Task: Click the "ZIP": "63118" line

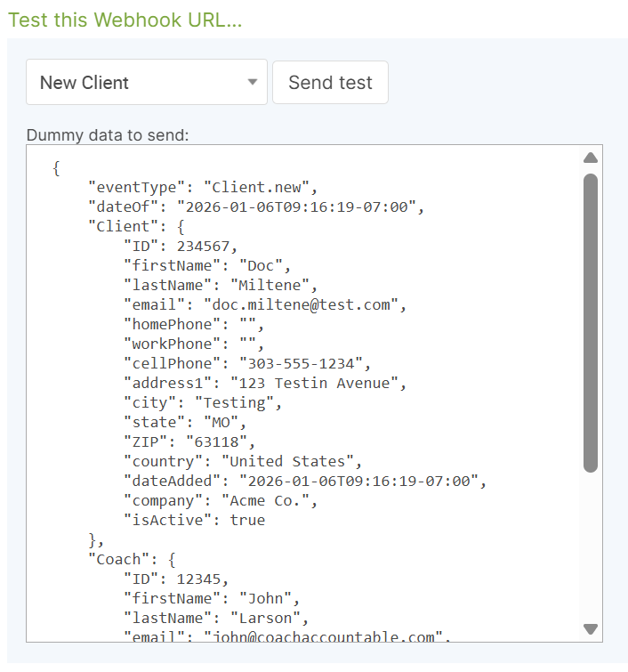Action: (x=189, y=441)
